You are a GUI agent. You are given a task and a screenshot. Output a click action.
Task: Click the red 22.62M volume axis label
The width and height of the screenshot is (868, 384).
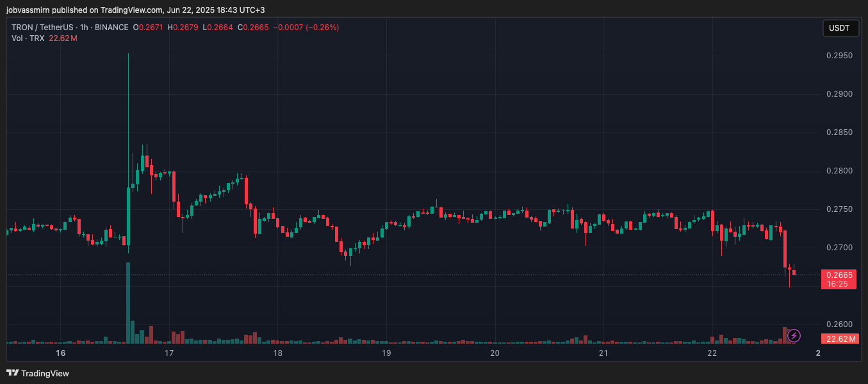(x=839, y=339)
